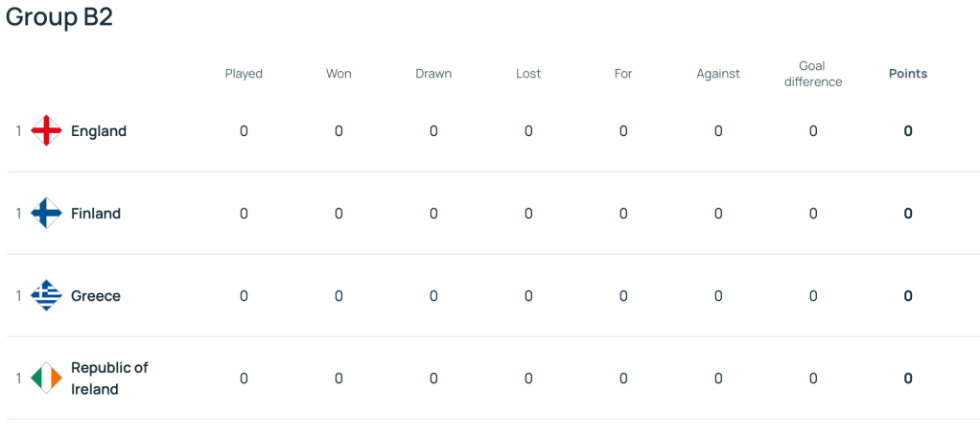Click the Lost column header

[528, 74]
